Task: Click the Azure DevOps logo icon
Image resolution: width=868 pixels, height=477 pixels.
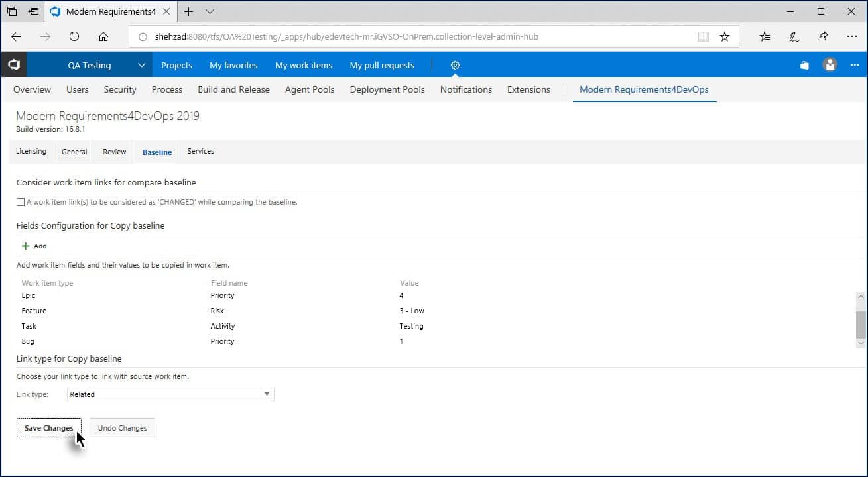Action: click(x=14, y=65)
